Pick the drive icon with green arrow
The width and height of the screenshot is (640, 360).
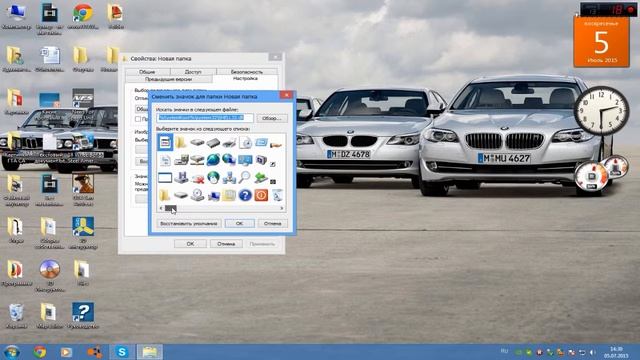(x=261, y=177)
